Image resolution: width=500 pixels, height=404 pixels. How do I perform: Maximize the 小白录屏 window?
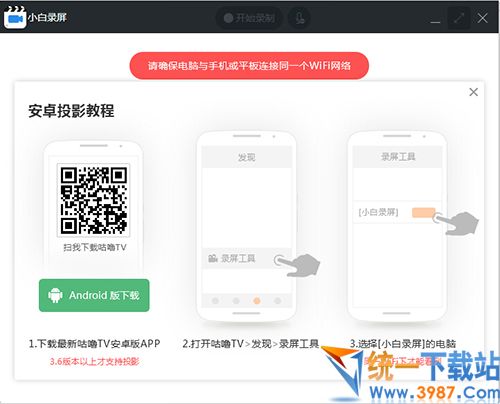459,18
